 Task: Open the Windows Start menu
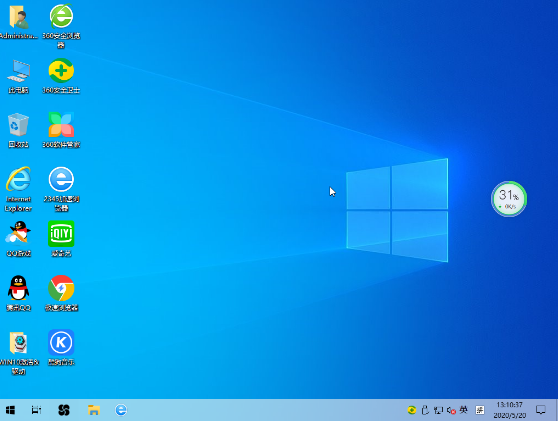coord(10,410)
